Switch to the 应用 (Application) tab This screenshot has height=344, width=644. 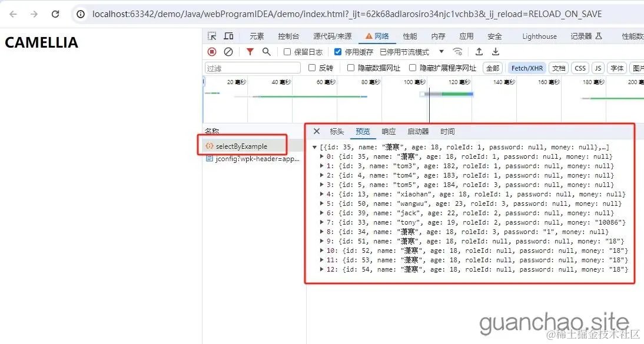coord(466,36)
